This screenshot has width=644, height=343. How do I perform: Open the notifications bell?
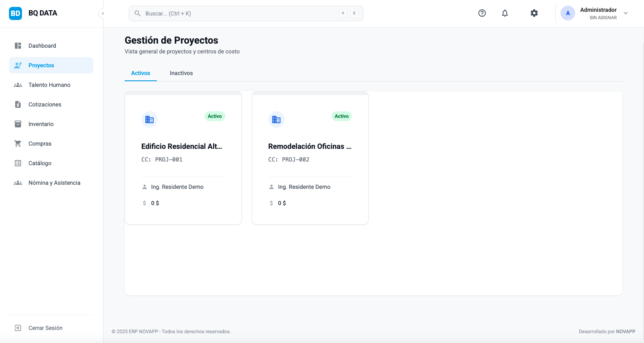(505, 13)
